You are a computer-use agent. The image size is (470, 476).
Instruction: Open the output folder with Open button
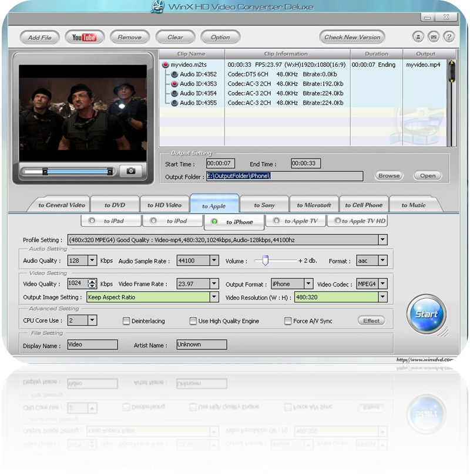[428, 175]
